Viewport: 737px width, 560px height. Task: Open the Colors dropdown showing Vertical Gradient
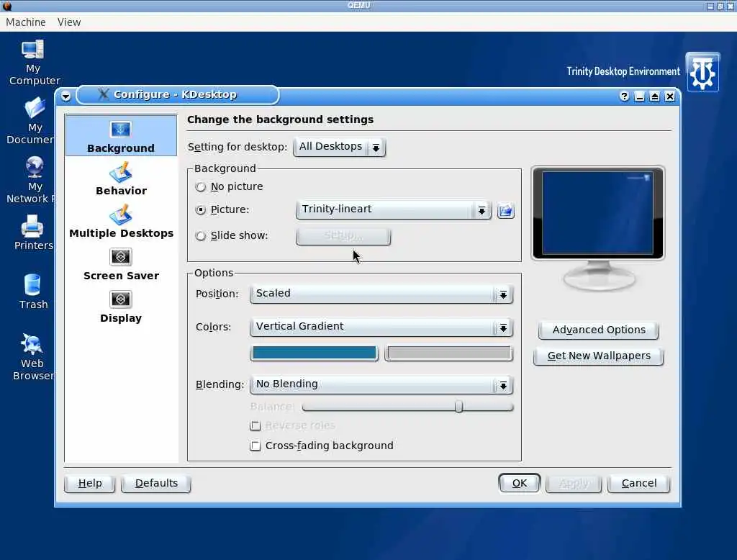pos(381,328)
